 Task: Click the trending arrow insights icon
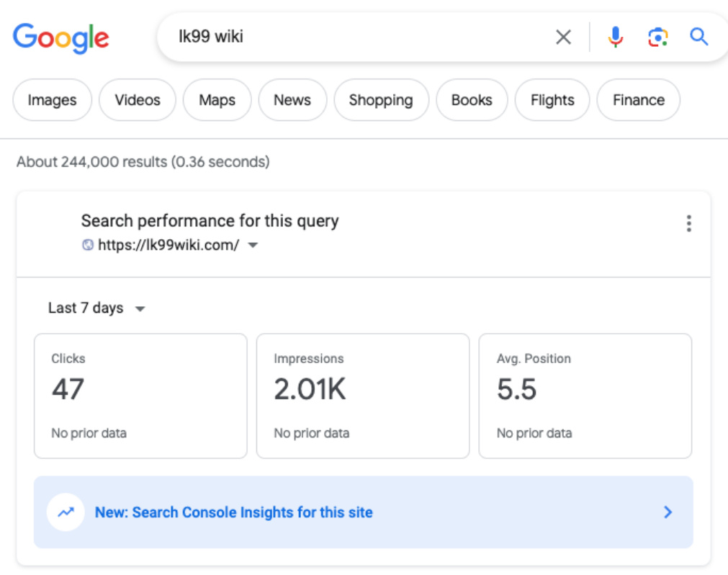(66, 512)
